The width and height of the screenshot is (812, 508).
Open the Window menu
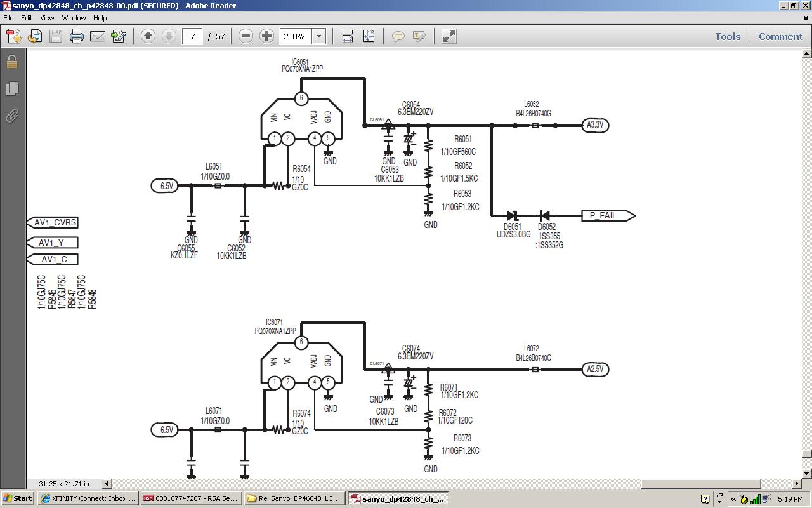[x=74, y=18]
